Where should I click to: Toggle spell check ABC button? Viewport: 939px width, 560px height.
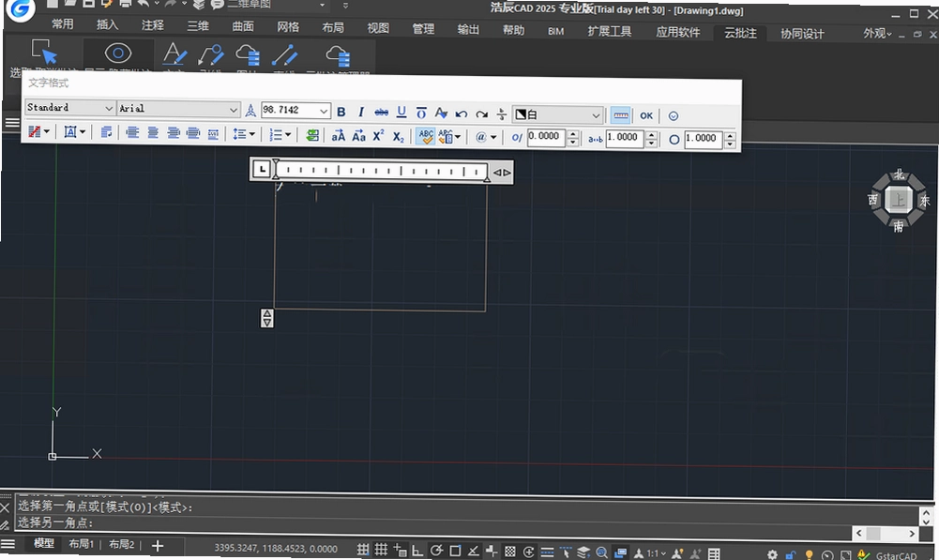click(x=426, y=137)
